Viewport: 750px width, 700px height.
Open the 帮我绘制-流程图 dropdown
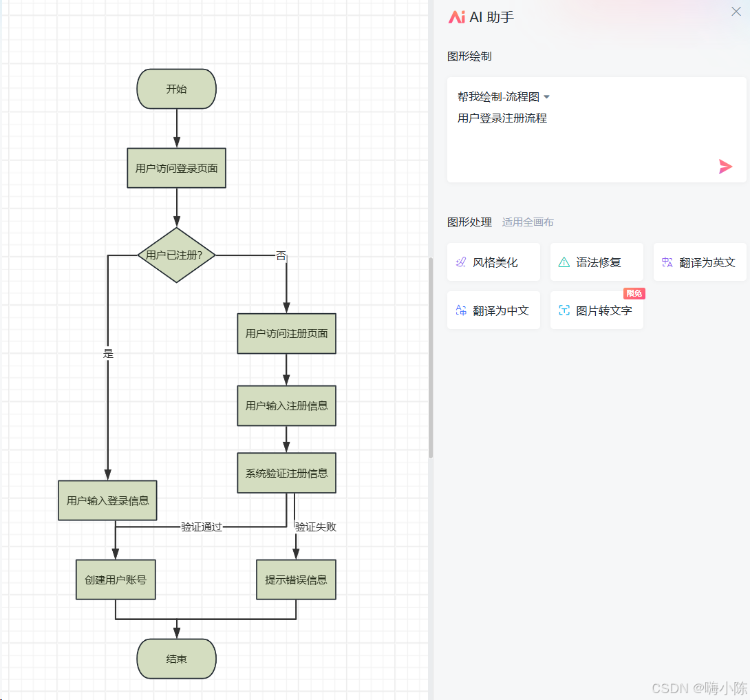(x=502, y=97)
